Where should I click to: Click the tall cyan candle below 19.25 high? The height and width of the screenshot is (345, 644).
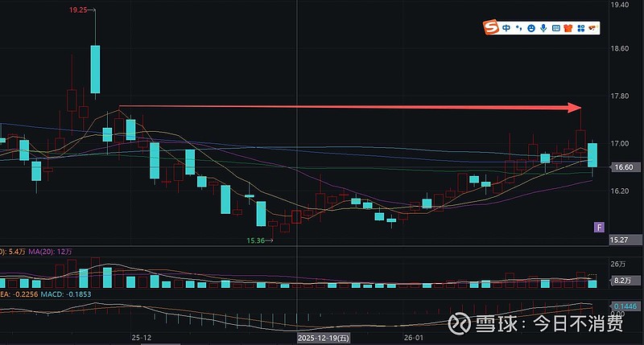[x=95, y=69]
